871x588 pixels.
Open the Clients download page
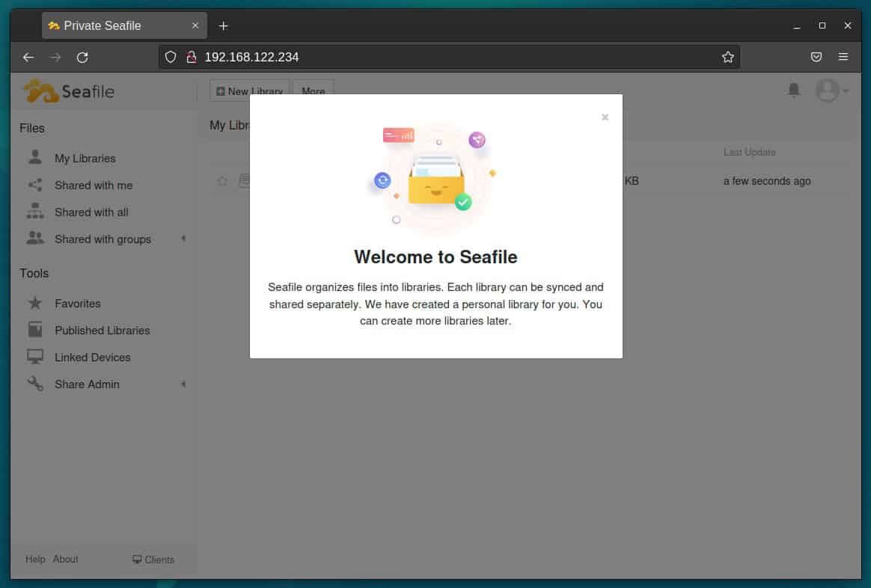coord(153,559)
